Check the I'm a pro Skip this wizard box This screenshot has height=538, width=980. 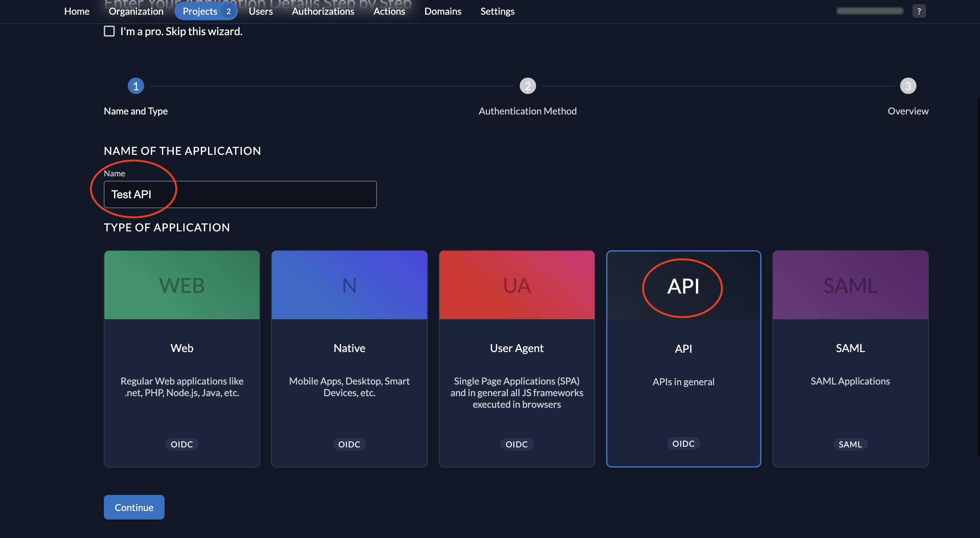tap(109, 31)
